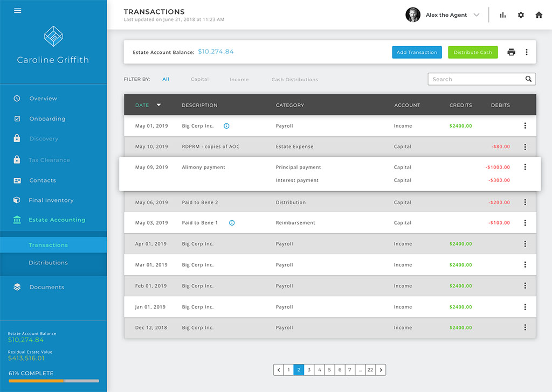The width and height of the screenshot is (552, 392).
Task: Filter transactions by Capital
Action: tap(199, 80)
